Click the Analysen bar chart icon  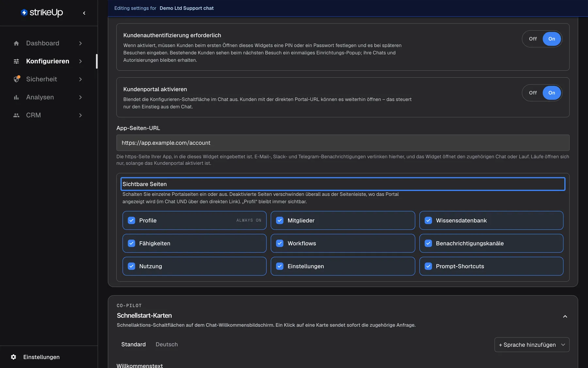click(x=16, y=97)
